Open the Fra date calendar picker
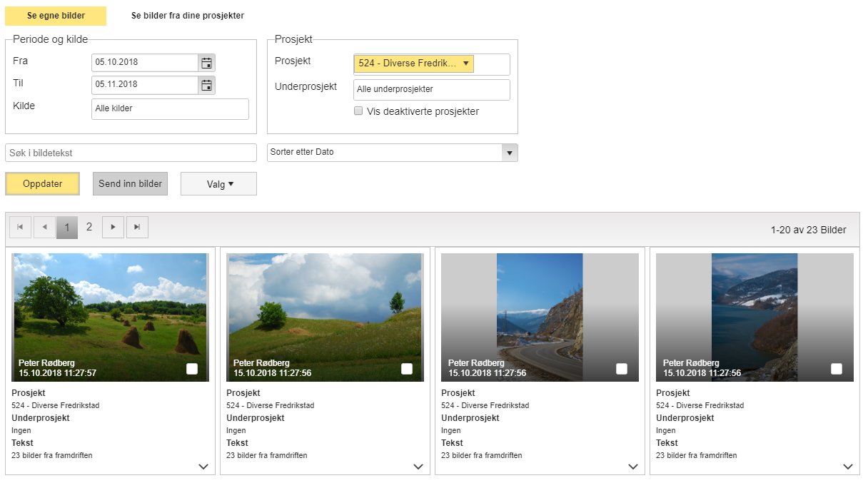Screen dimensions: 868x483 click(206, 63)
